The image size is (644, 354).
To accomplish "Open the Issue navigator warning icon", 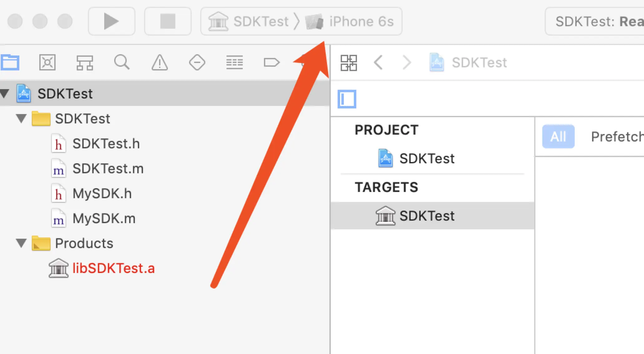I will [x=159, y=62].
